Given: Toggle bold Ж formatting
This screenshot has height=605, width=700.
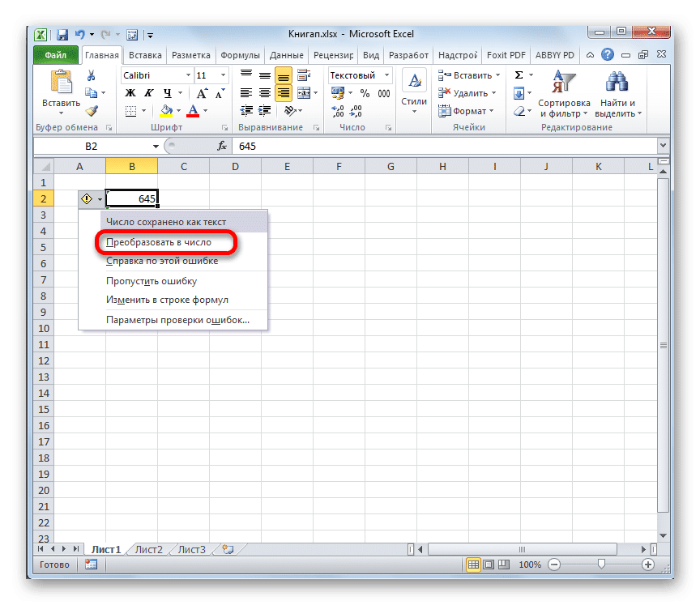Looking at the screenshot, I should 130,93.
